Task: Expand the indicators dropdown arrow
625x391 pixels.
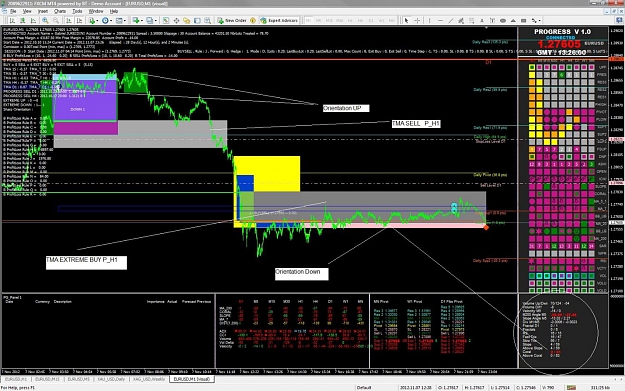Action: 97,20
